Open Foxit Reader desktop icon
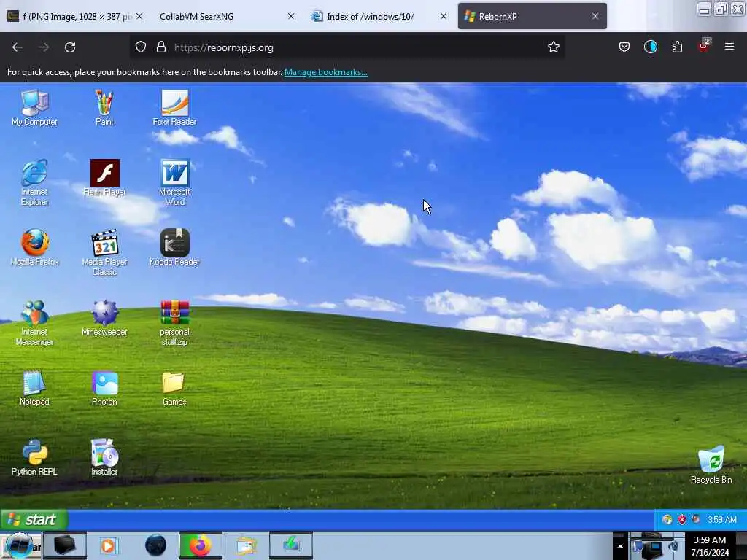Screen dimensions: 747x560 pos(174,108)
